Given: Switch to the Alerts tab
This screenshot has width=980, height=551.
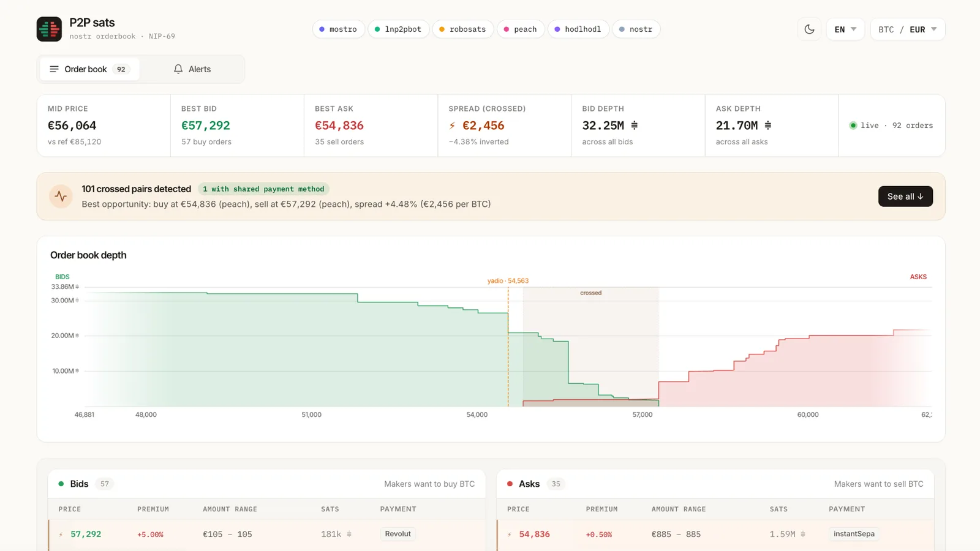Looking at the screenshot, I should tap(192, 69).
